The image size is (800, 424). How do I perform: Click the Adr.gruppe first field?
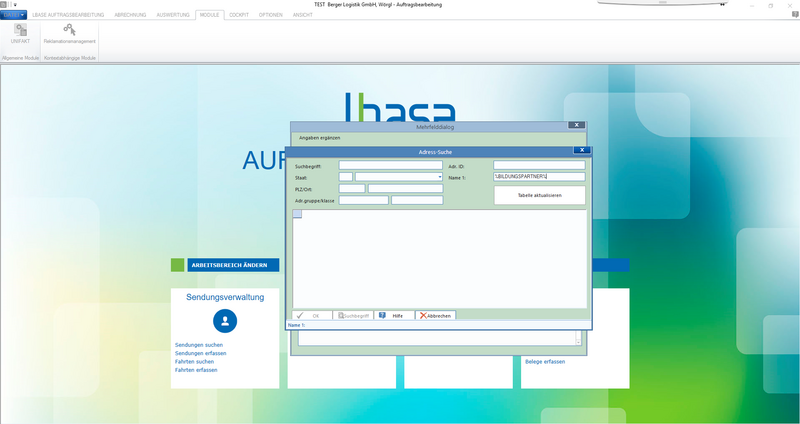click(x=364, y=201)
